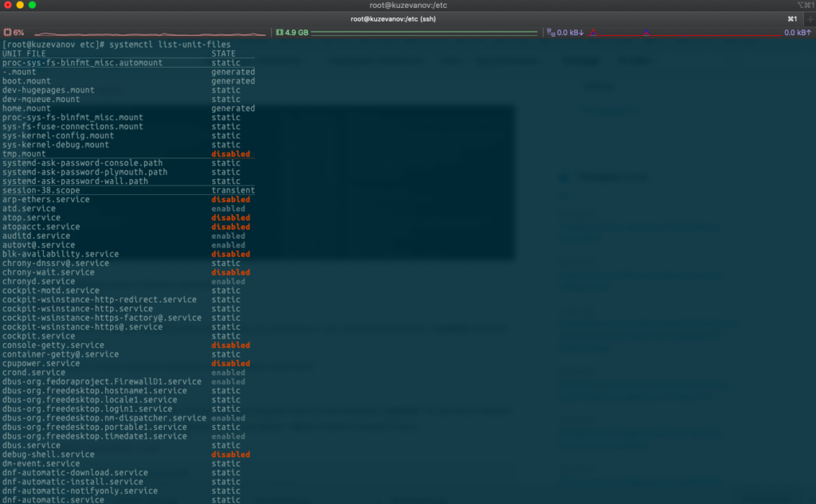
Task: Click the red network activity graph
Action: tap(685, 33)
